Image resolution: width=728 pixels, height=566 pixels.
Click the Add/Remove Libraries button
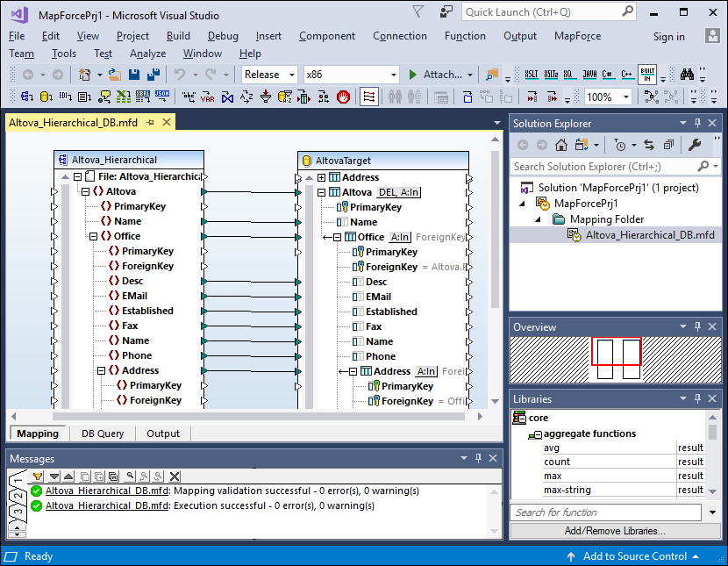click(x=614, y=531)
